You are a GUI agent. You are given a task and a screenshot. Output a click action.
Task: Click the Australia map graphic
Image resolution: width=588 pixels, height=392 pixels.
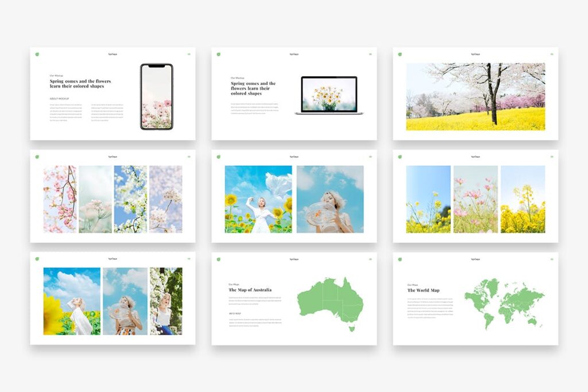[331, 301]
